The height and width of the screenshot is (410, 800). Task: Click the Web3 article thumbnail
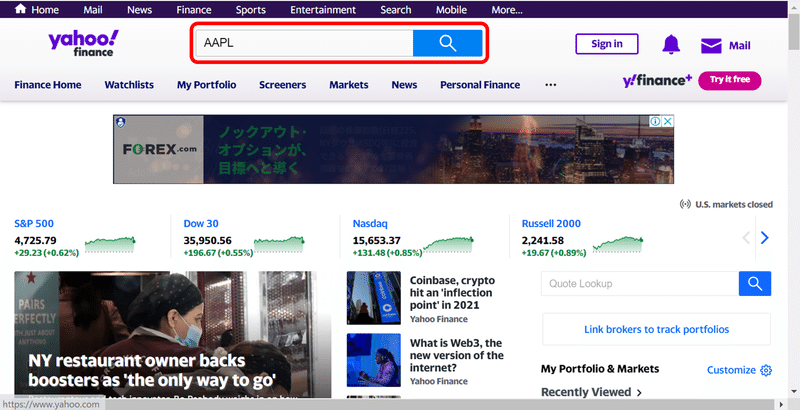click(374, 360)
